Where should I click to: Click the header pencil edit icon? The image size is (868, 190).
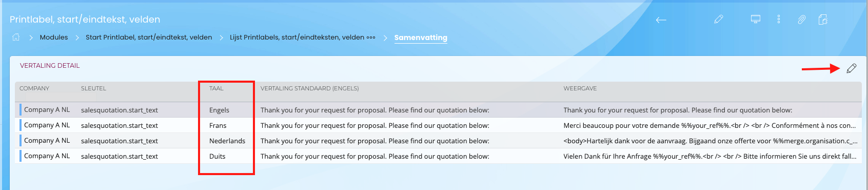point(719,20)
